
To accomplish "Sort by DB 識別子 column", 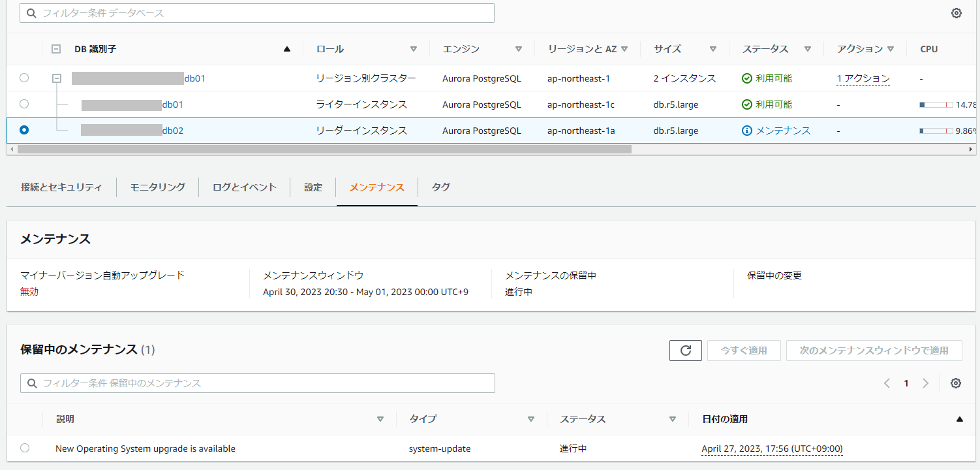I will (287, 49).
